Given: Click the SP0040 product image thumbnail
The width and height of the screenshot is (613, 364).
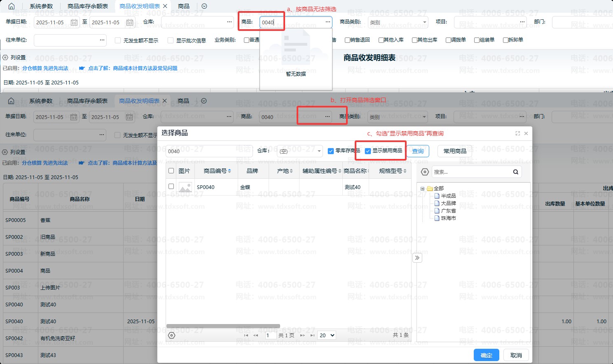Looking at the screenshot, I should (185, 187).
